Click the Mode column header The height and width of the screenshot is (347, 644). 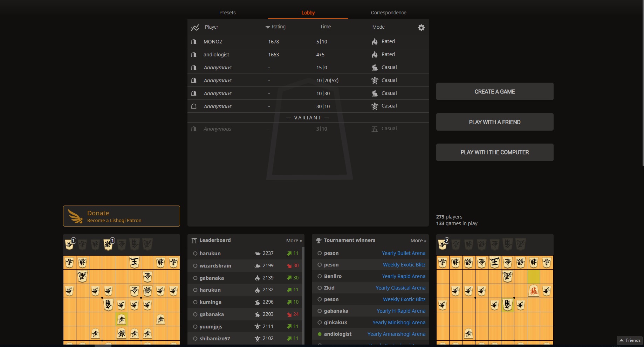tap(378, 27)
